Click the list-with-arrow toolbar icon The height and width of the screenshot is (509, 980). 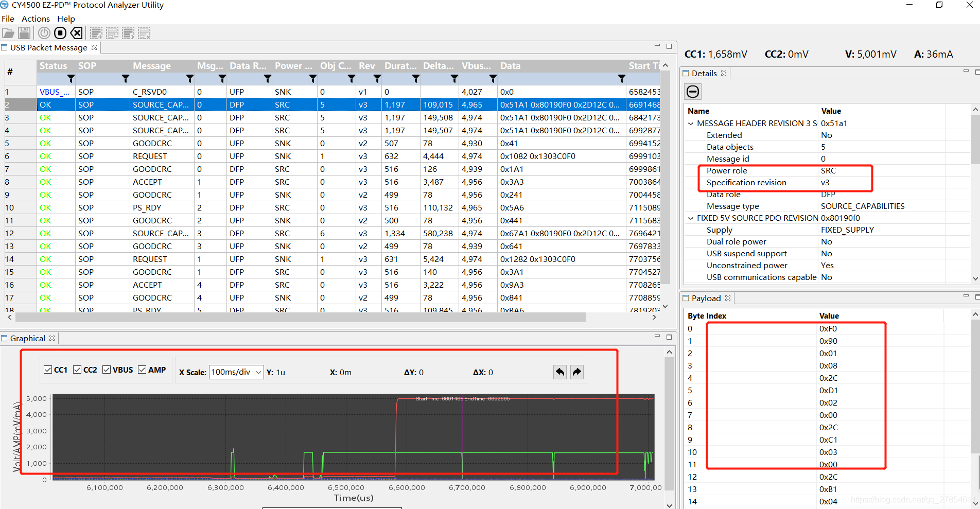pyautogui.click(x=128, y=33)
